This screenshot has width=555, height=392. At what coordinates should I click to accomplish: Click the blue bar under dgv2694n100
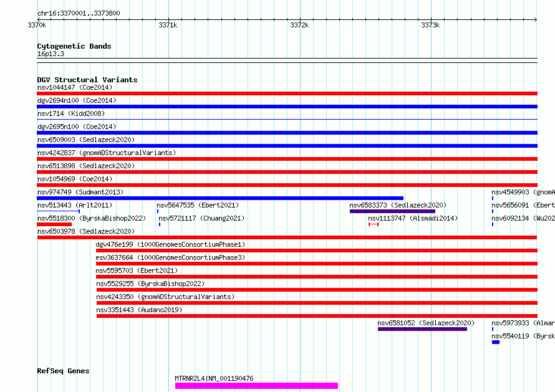coord(287,107)
